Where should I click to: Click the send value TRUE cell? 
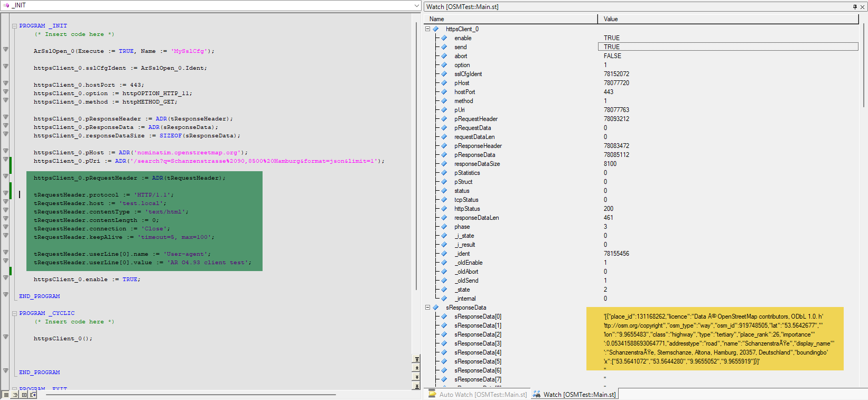point(728,47)
